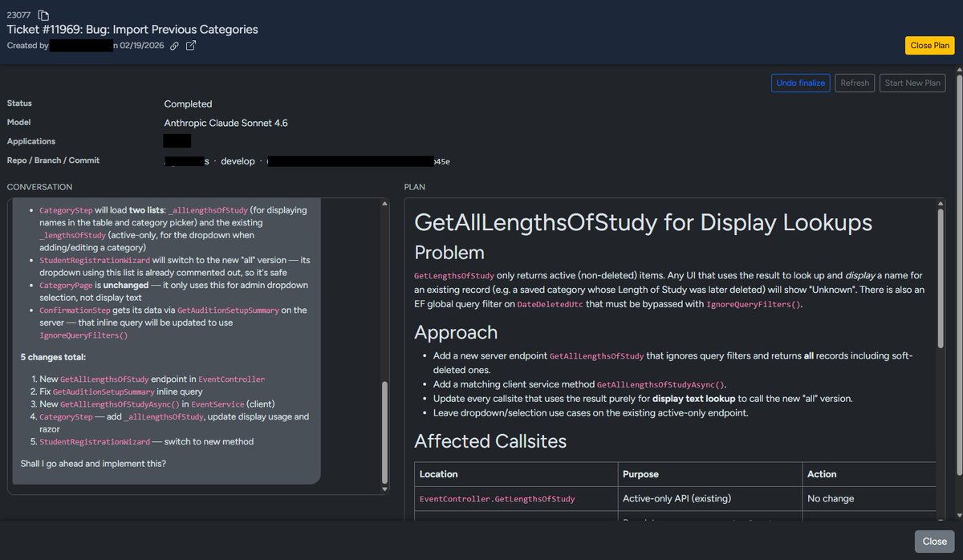963x560 pixels.
Task: Click the Refresh button
Action: [855, 83]
